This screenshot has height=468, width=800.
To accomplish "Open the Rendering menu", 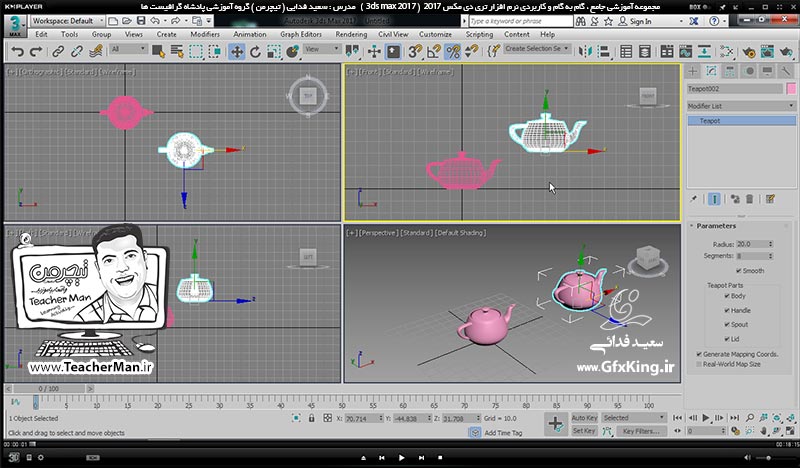I will tap(351, 34).
